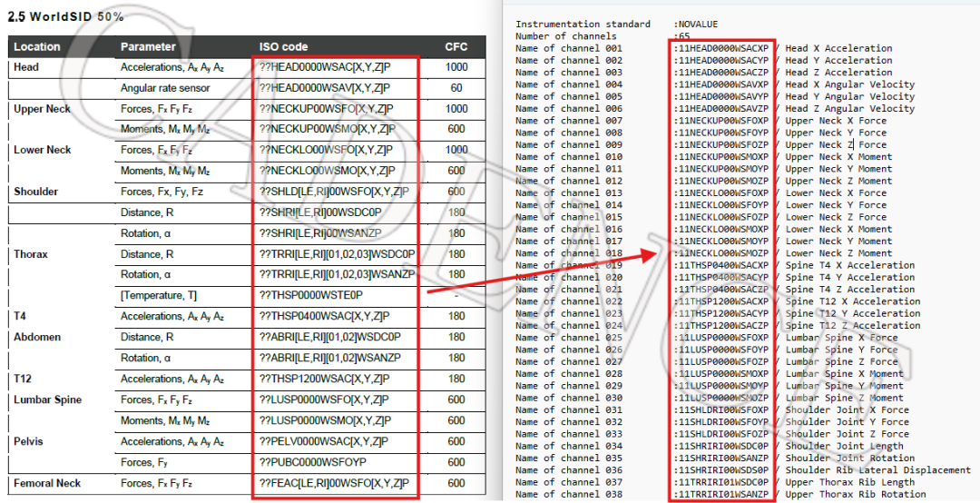Click the 'Lower Neck' location cell

[x=43, y=150]
